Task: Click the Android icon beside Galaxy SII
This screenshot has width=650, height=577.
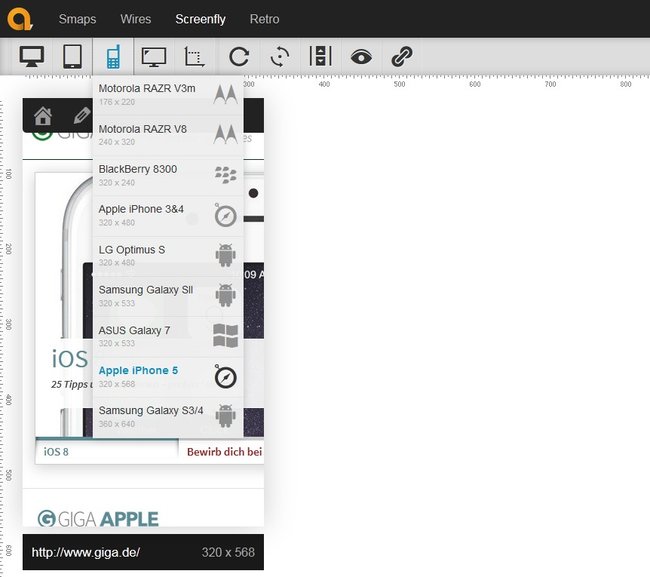Action: tap(226, 295)
